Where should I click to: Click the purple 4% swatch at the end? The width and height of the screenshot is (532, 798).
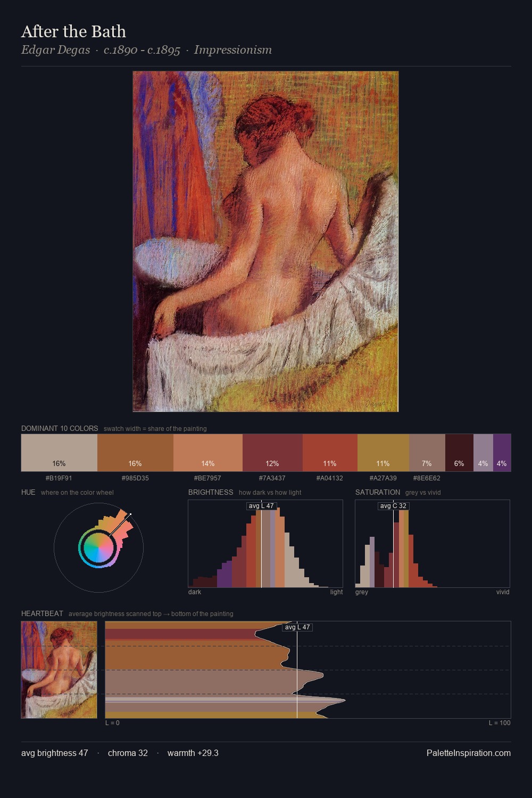(502, 453)
